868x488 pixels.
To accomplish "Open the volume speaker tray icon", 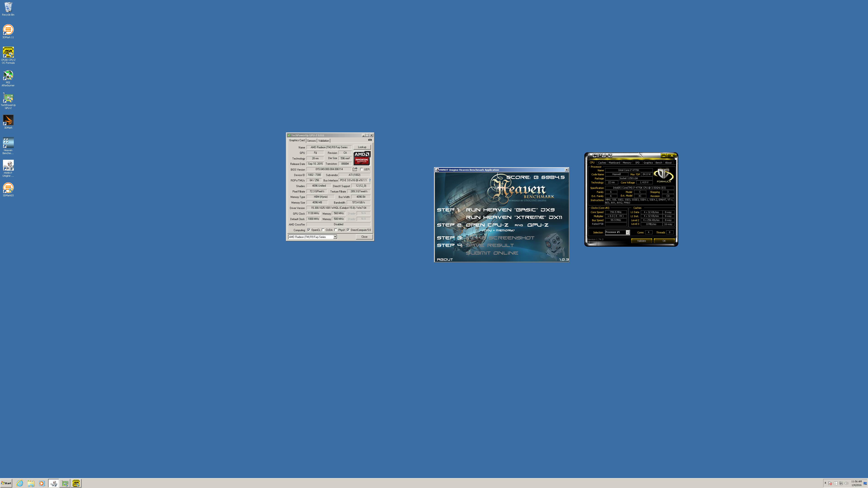I will (x=847, y=484).
